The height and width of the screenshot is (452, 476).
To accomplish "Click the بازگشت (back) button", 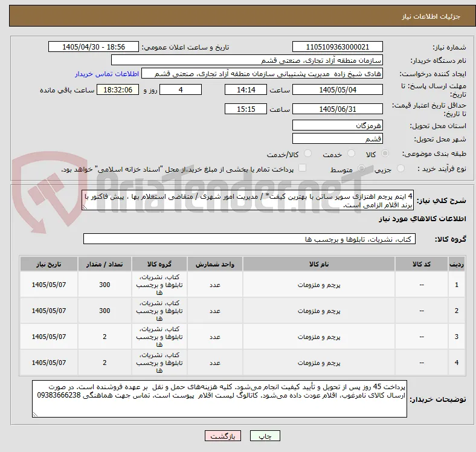I will [223, 436].
